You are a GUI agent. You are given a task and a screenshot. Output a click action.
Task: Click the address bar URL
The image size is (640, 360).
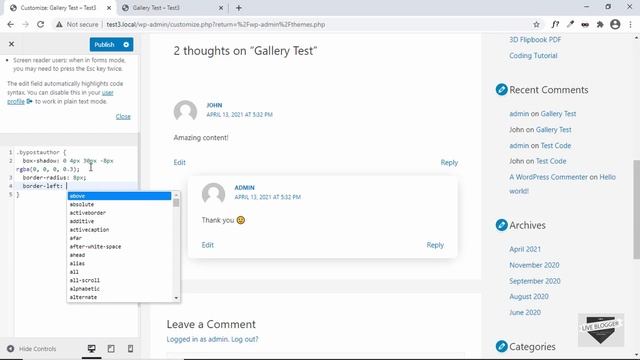[x=216, y=24]
